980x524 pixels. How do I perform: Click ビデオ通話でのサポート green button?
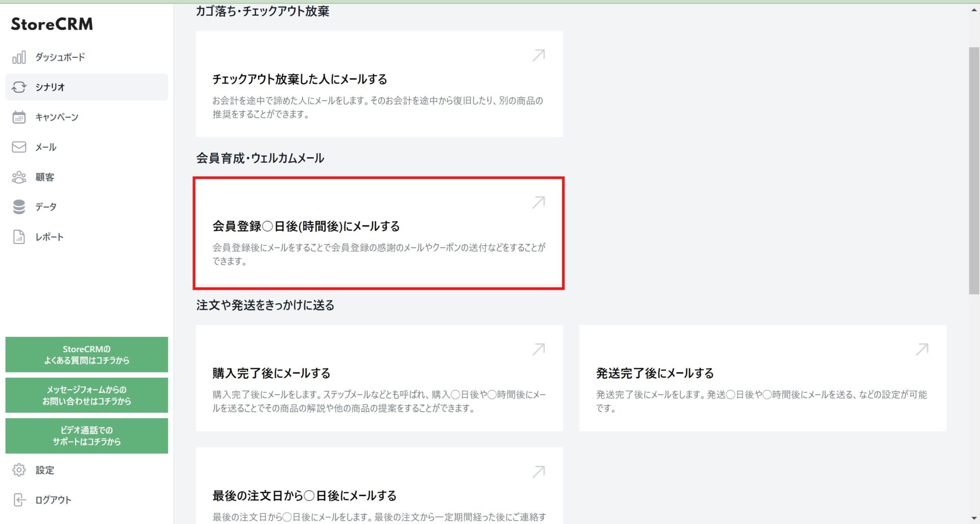click(x=87, y=436)
